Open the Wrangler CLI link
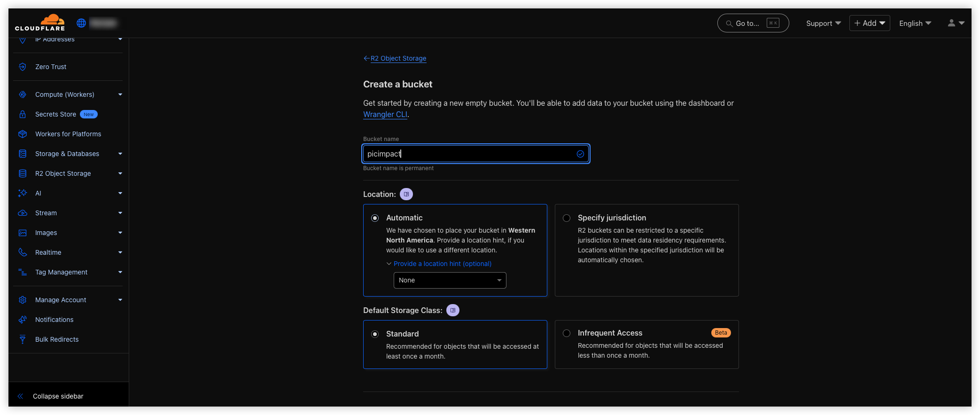 (x=385, y=114)
